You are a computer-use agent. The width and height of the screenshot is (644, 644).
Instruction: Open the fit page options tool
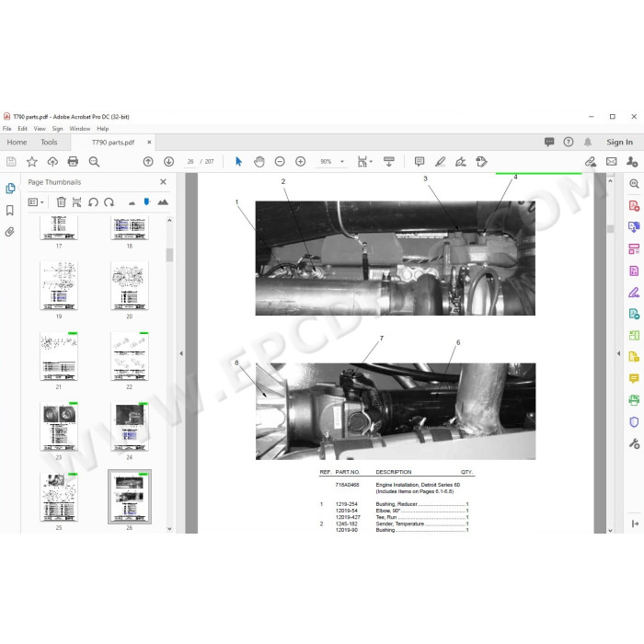364,162
